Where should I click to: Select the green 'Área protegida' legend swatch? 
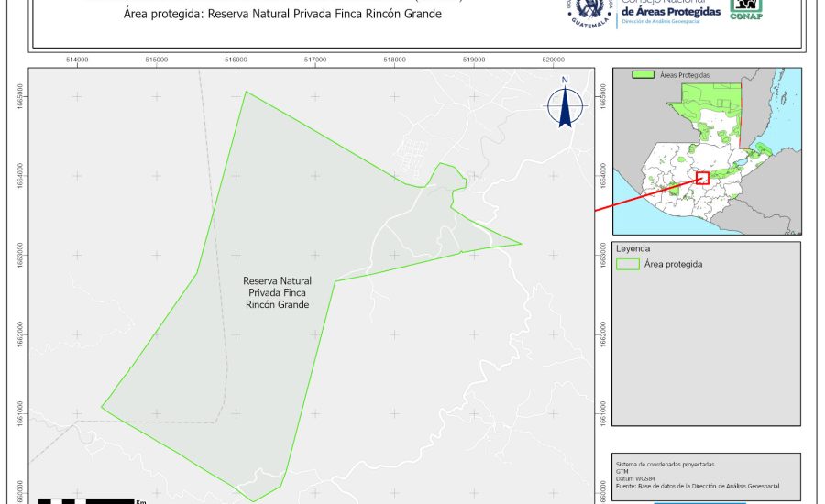tap(628, 264)
